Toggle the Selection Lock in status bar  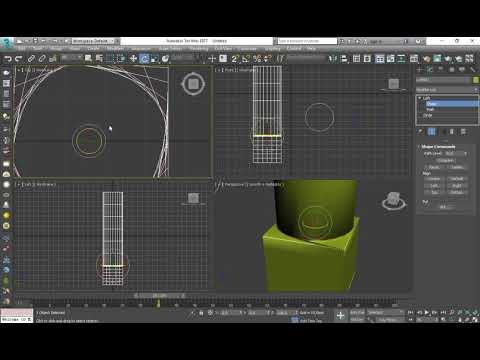point(201,313)
